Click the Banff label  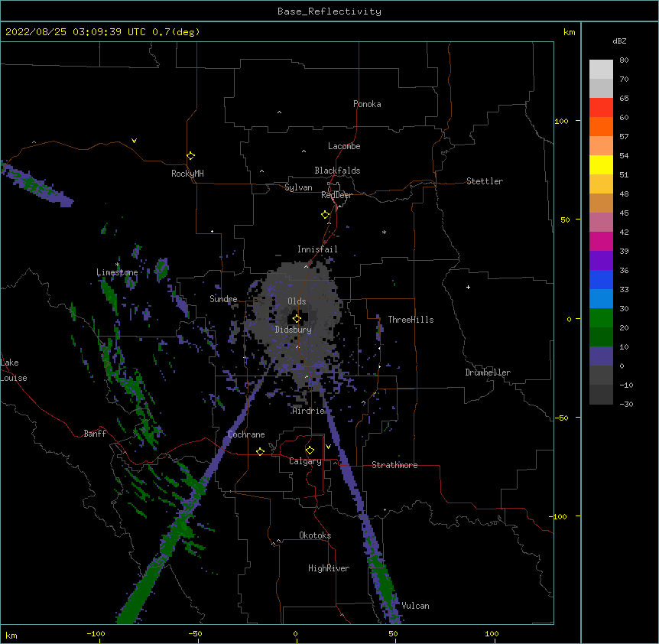95,434
